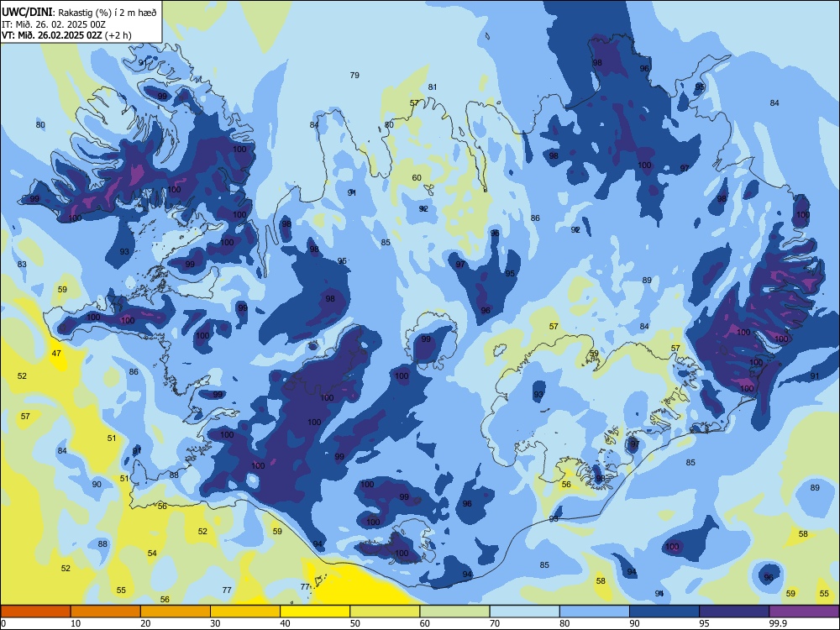Click the medium blue 80–90 legend swatch
Viewport: 840px width, 630px height.
(x=594, y=612)
